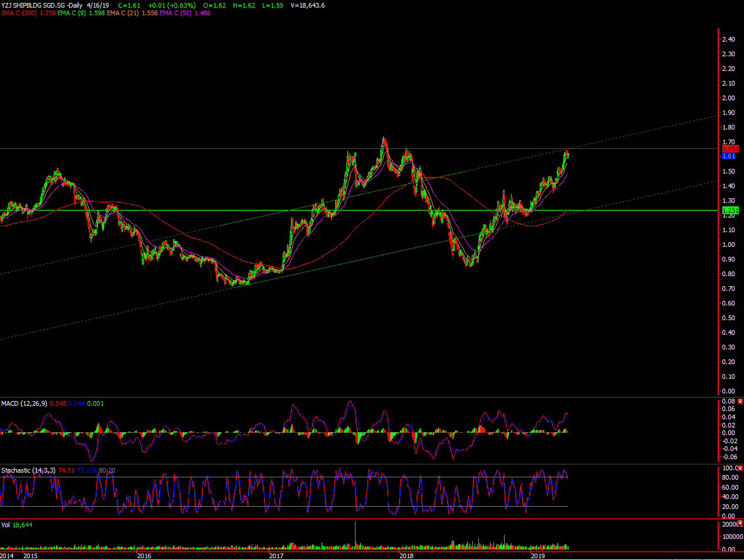The image size is (744, 560).
Task: Close the Stochastic indicator panel
Action: (x=740, y=469)
